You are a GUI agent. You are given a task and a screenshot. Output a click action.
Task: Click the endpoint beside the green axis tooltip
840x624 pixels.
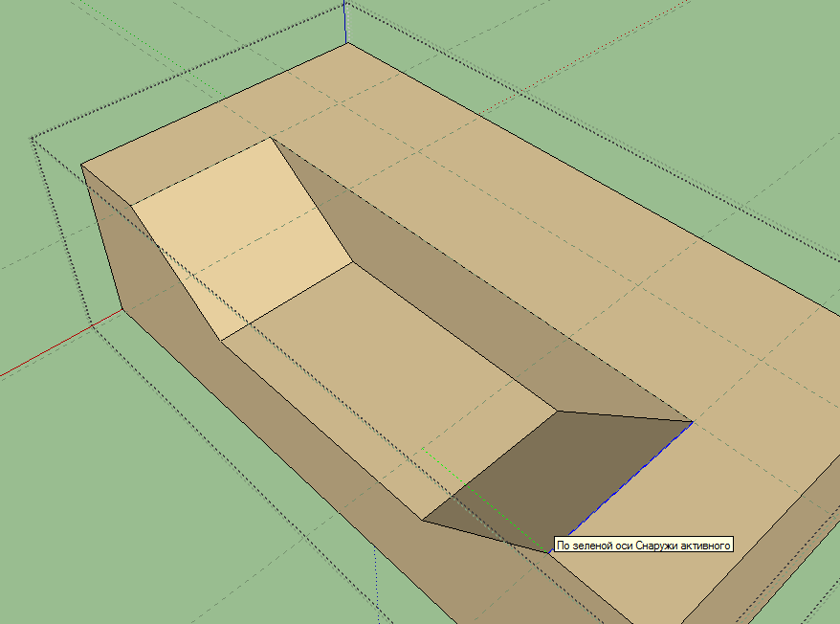[549, 552]
